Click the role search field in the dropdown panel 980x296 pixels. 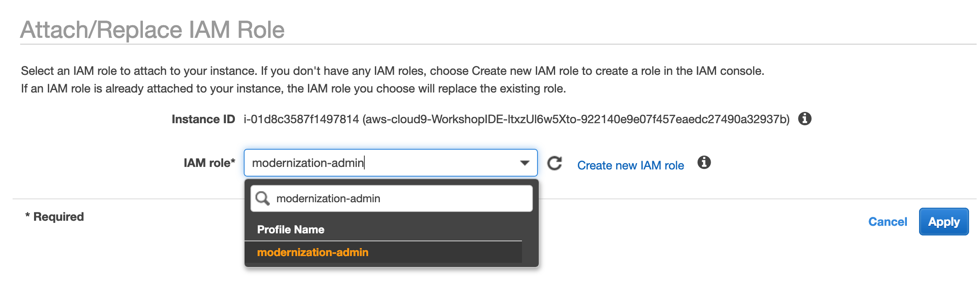click(392, 198)
